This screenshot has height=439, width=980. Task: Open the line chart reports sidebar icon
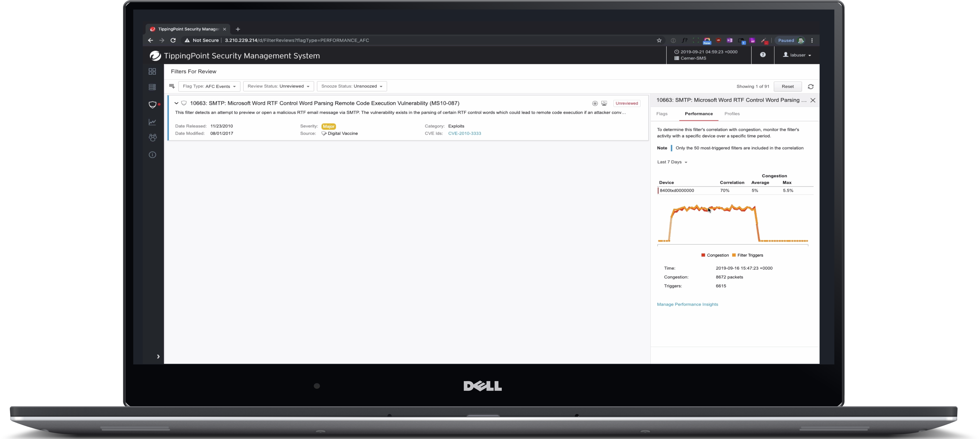(x=152, y=122)
